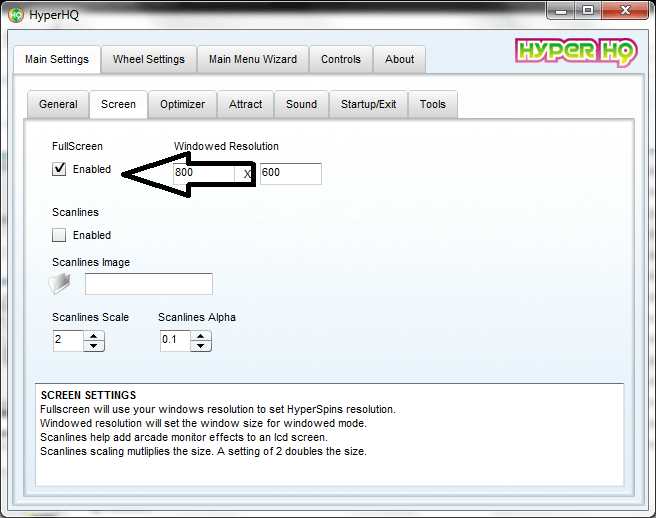Go to the Controls tab
The height and width of the screenshot is (518, 656).
[x=341, y=59]
